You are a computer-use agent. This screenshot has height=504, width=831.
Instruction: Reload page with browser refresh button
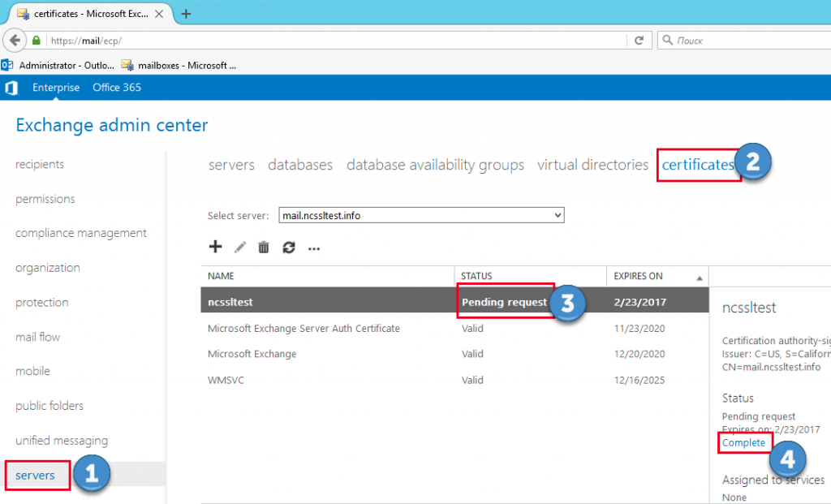coord(639,41)
